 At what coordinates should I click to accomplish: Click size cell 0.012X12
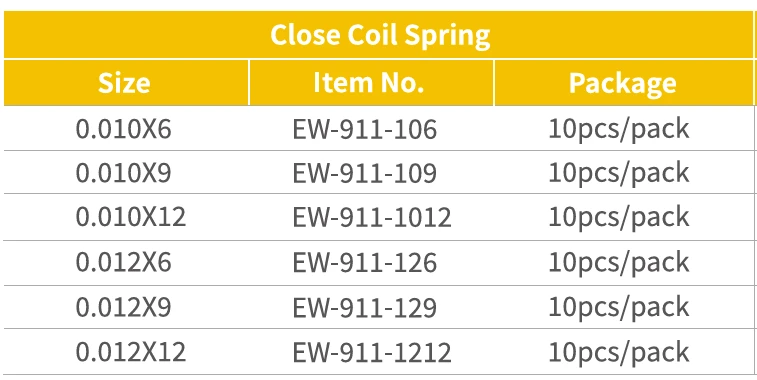131,352
